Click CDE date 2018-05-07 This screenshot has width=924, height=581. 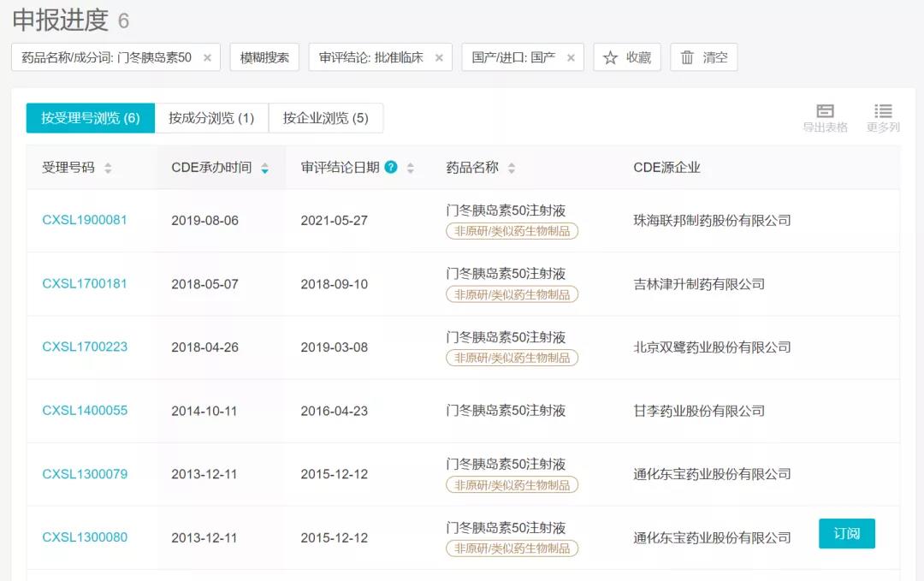coord(205,284)
